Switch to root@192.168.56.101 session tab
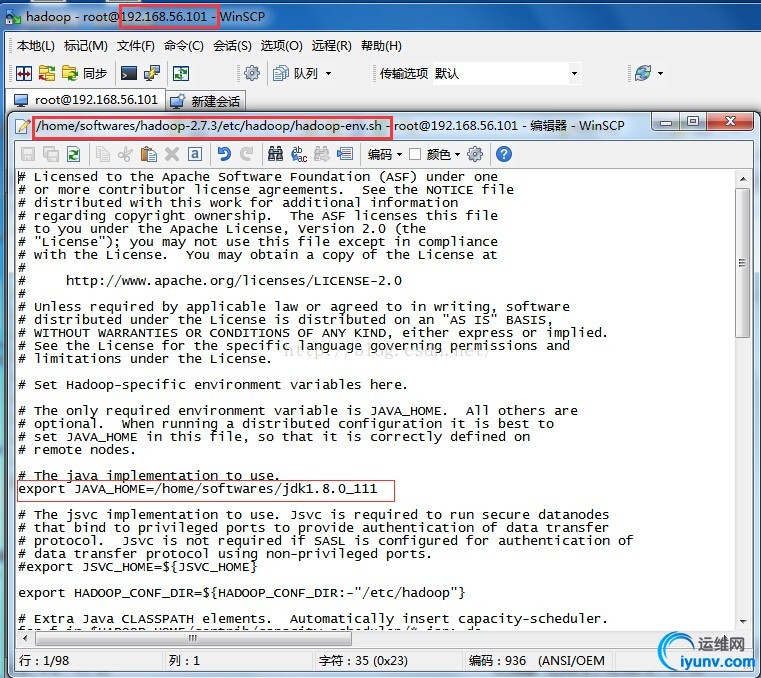Viewport: 761px width, 678px height. (x=86, y=100)
